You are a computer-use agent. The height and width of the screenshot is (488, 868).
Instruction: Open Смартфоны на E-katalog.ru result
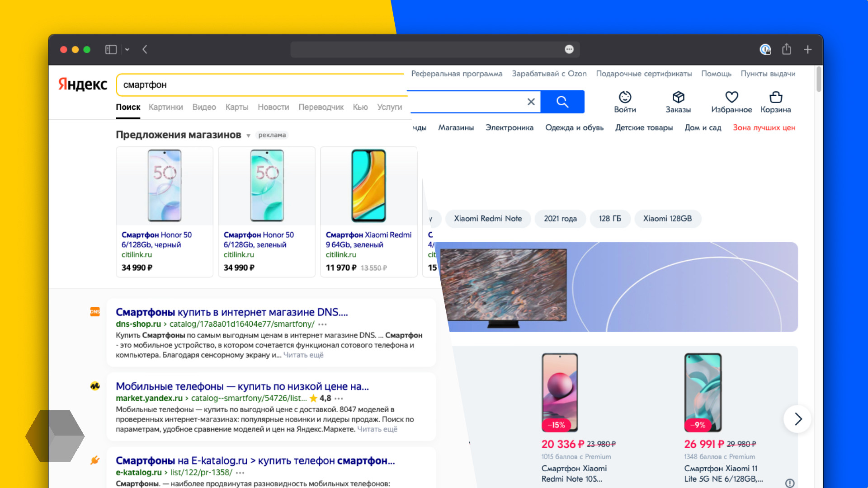[255, 460]
